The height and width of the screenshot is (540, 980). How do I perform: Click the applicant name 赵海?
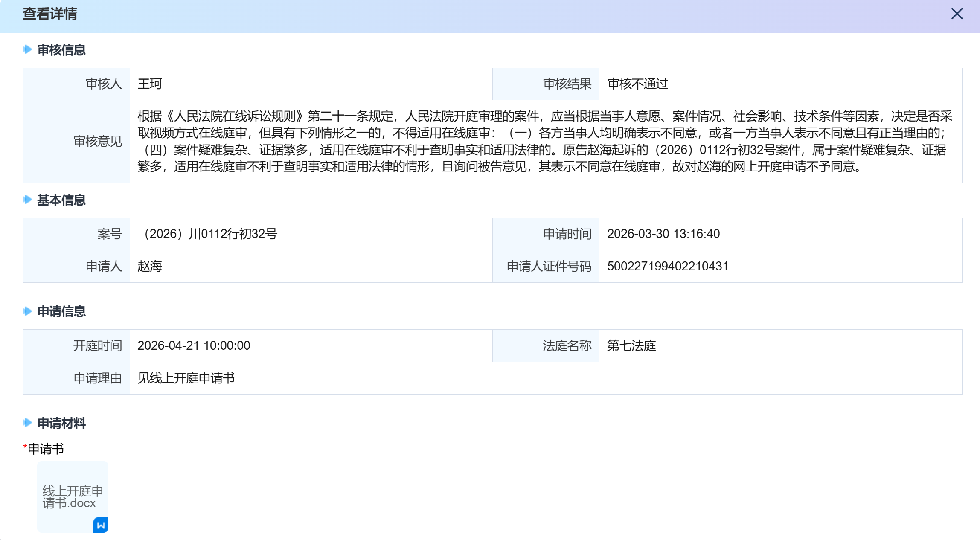150,267
